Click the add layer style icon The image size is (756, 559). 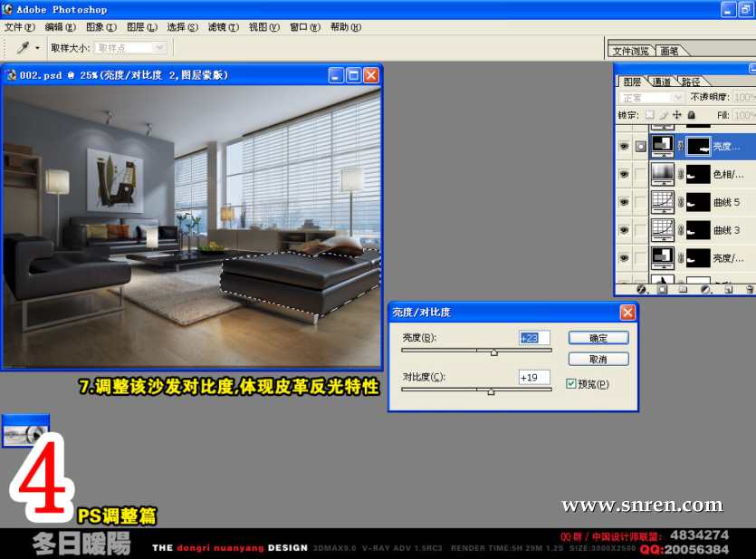(x=641, y=289)
